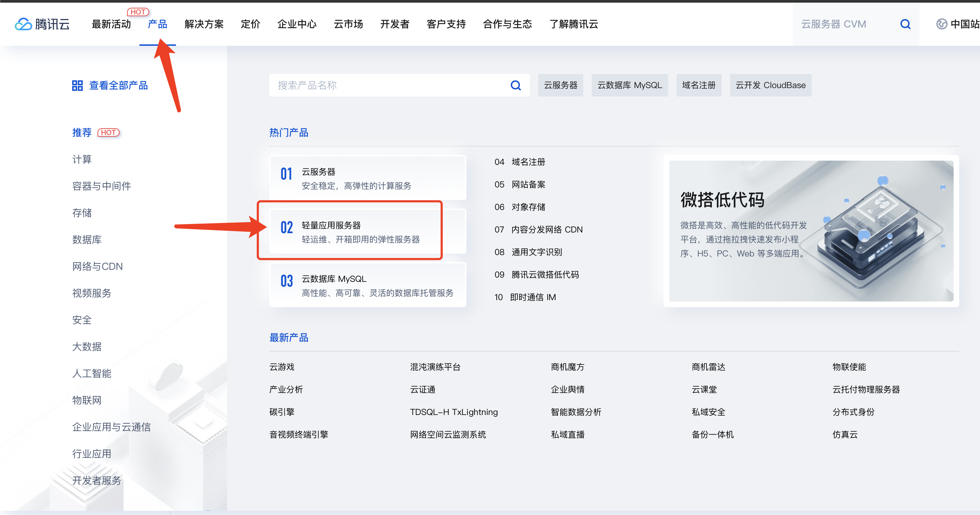Click the globe icon next to 中国站
The width and height of the screenshot is (980, 515).
pyautogui.click(x=942, y=24)
